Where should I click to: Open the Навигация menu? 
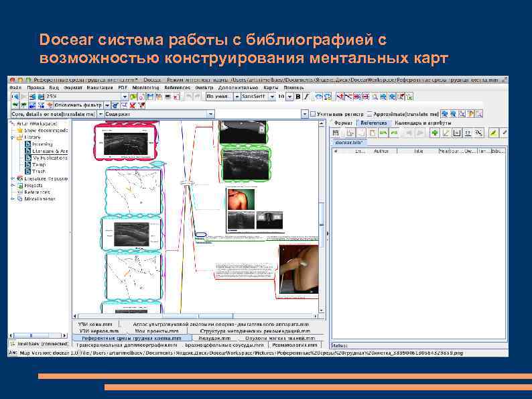click(100, 88)
